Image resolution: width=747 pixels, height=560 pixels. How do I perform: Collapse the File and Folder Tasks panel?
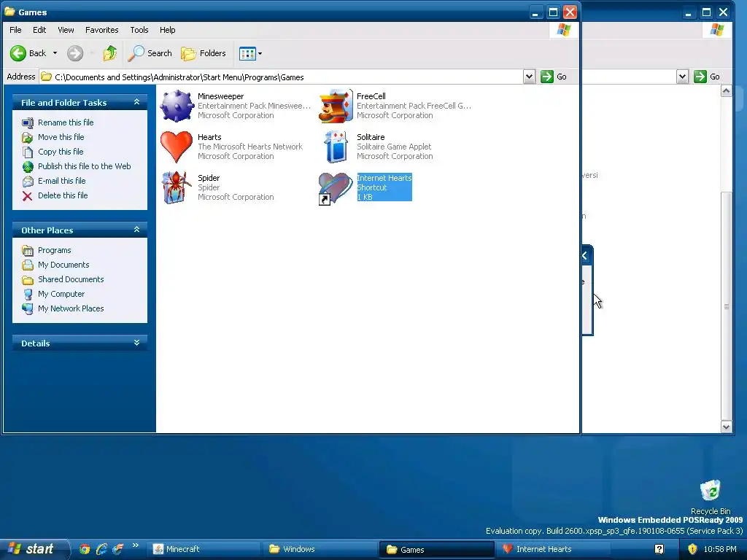136,102
